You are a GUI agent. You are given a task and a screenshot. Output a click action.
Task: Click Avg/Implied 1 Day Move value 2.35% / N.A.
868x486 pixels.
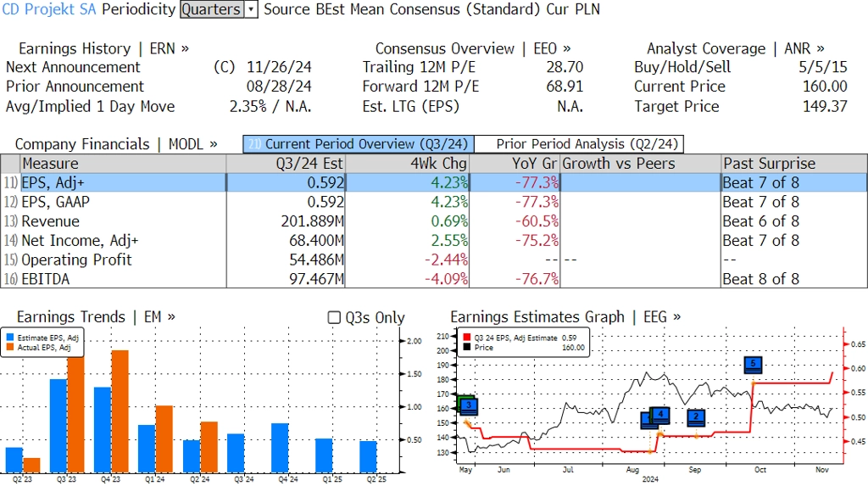270,106
